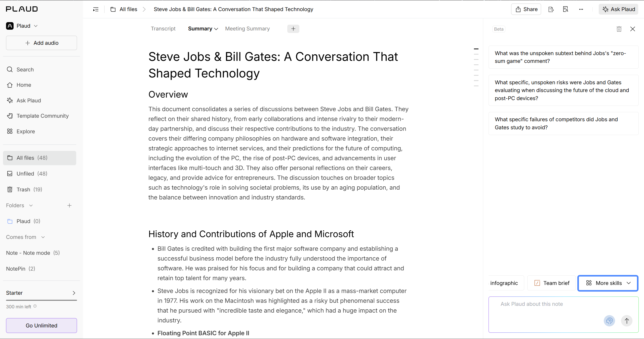644x339 pixels.
Task: Click the send arrow in Ask Plaud box
Action: tap(627, 321)
